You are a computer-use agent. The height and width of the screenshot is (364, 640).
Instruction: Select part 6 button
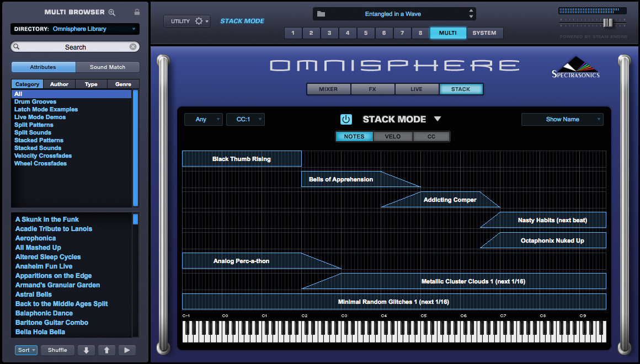point(384,33)
